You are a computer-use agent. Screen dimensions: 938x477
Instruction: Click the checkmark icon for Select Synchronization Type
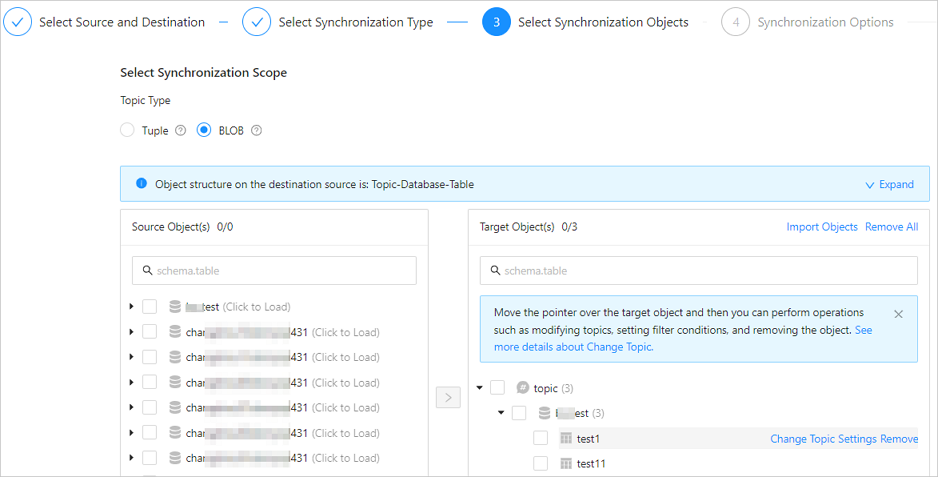coord(257,22)
